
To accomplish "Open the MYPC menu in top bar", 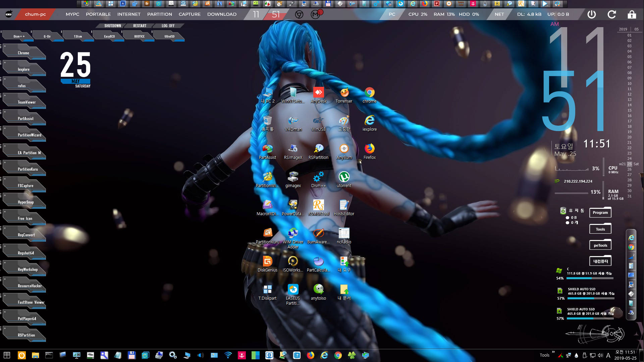I will click(x=72, y=14).
